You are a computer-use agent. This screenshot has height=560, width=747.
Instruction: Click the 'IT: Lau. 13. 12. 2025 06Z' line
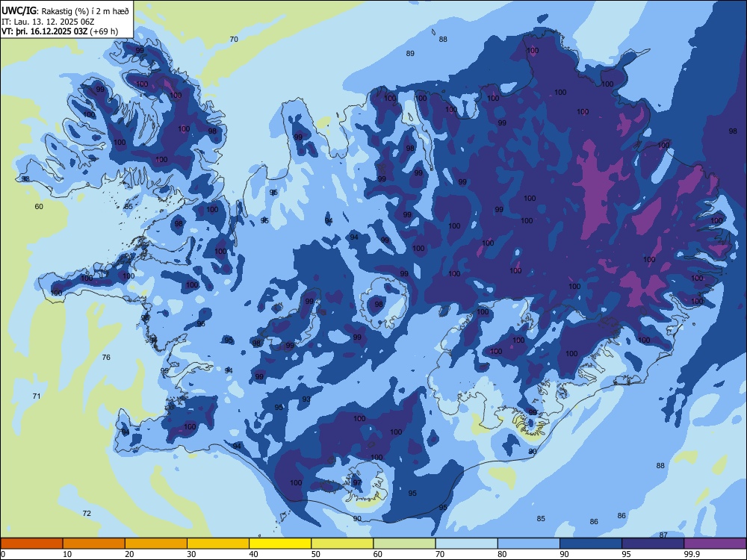coord(48,22)
